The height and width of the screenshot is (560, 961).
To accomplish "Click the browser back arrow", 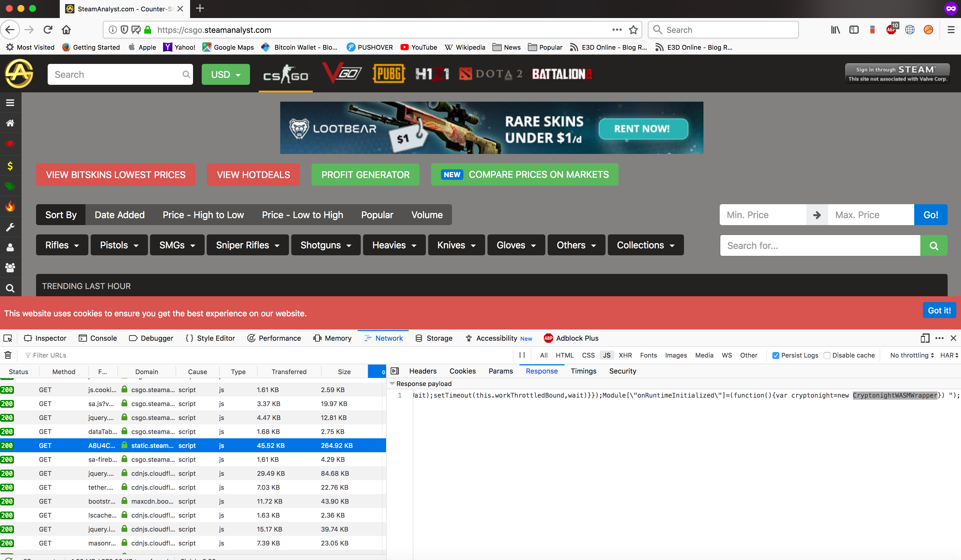I will pos(10,30).
